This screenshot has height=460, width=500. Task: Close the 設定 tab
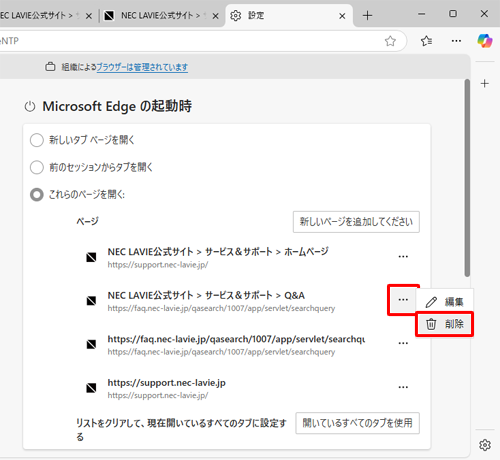(342, 16)
